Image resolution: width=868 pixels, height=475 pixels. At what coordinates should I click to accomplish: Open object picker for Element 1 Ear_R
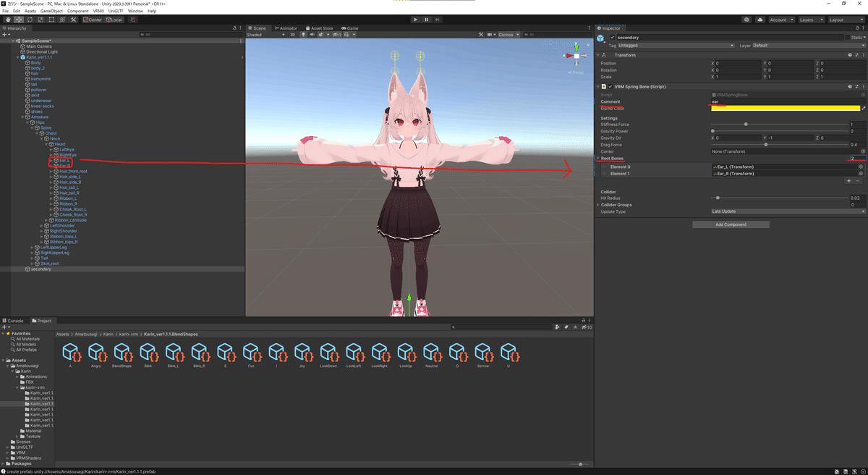[x=861, y=174]
